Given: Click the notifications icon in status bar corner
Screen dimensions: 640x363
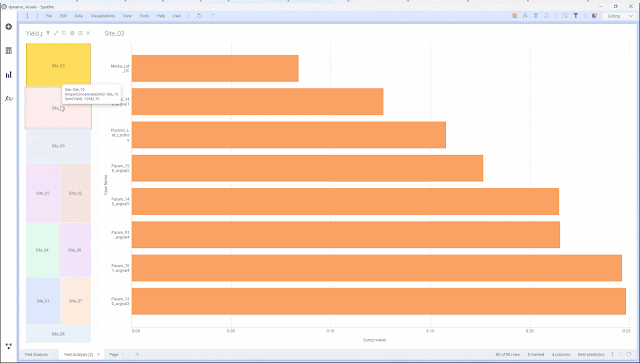Looking at the screenshot, I should 629,354.
